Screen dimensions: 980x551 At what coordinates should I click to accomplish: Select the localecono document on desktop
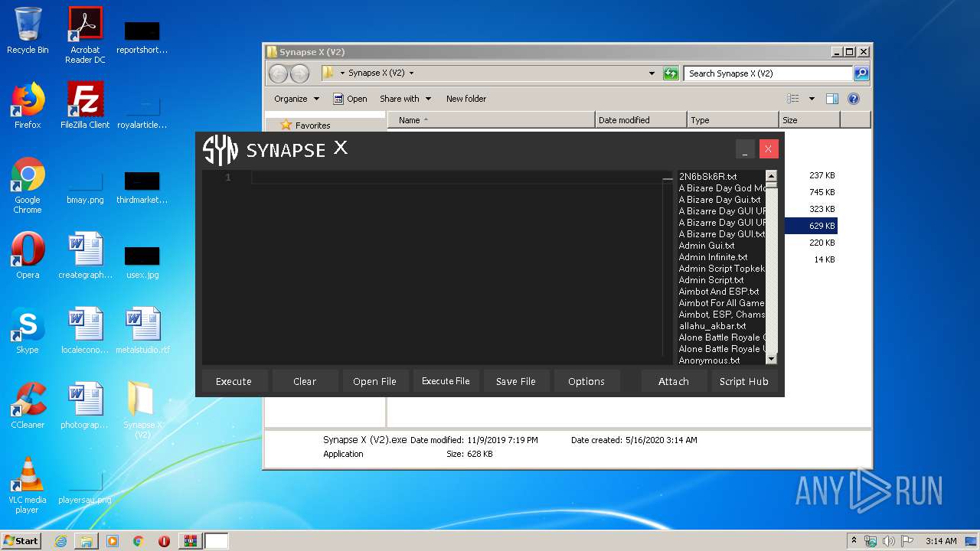(x=85, y=330)
